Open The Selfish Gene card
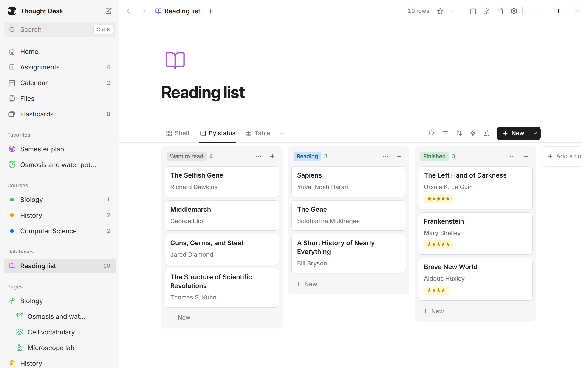Viewport: 588px width, 368px height. tap(222, 181)
